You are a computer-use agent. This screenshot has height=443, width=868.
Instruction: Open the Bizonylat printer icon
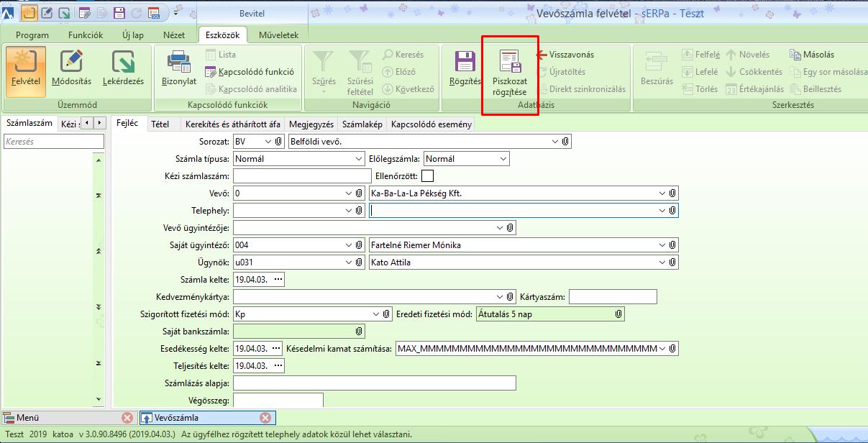click(179, 70)
